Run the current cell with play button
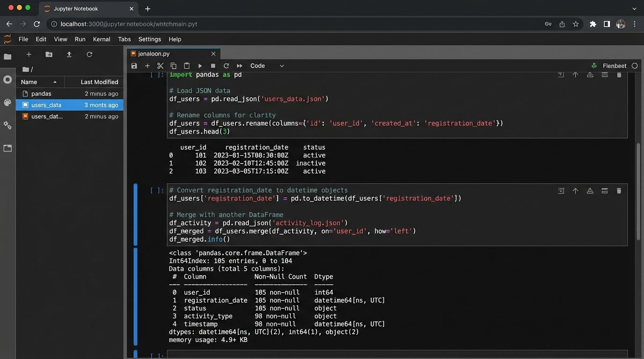This screenshot has width=644, height=359. (x=200, y=66)
